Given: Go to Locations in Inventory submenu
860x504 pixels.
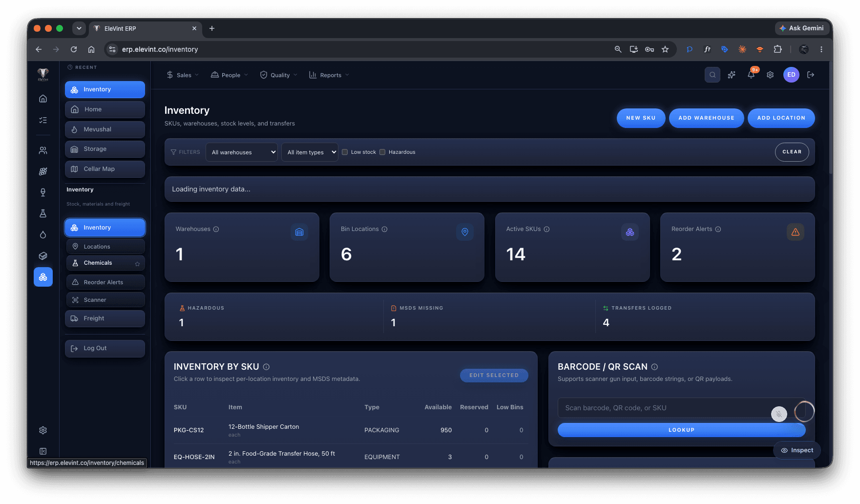Looking at the screenshot, I should (105, 247).
